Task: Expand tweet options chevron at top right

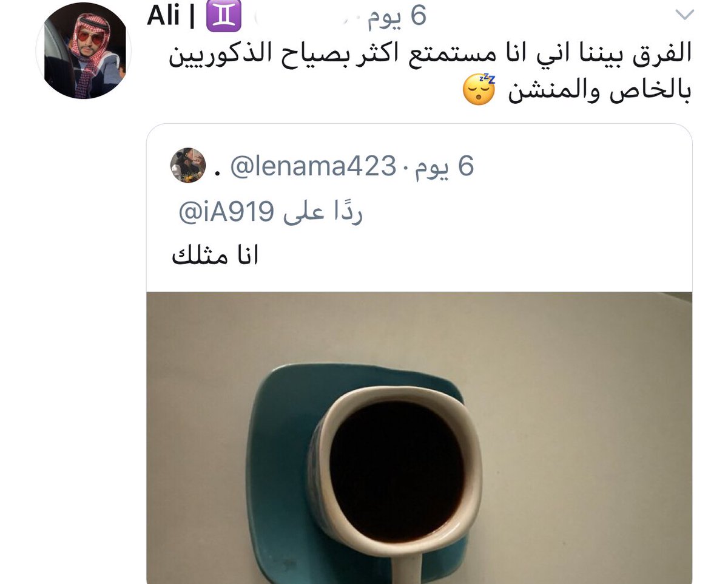Action: [684, 15]
